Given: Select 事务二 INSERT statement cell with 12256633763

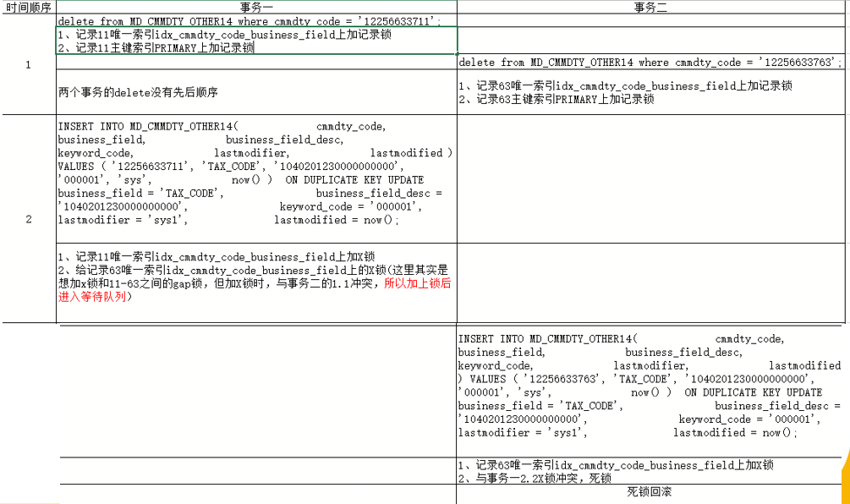Looking at the screenshot, I should coord(650,391).
